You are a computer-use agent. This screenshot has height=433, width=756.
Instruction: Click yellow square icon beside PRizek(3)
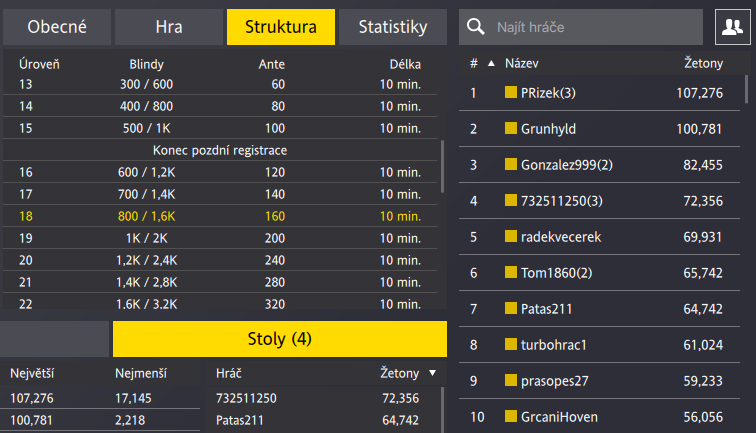(511, 93)
